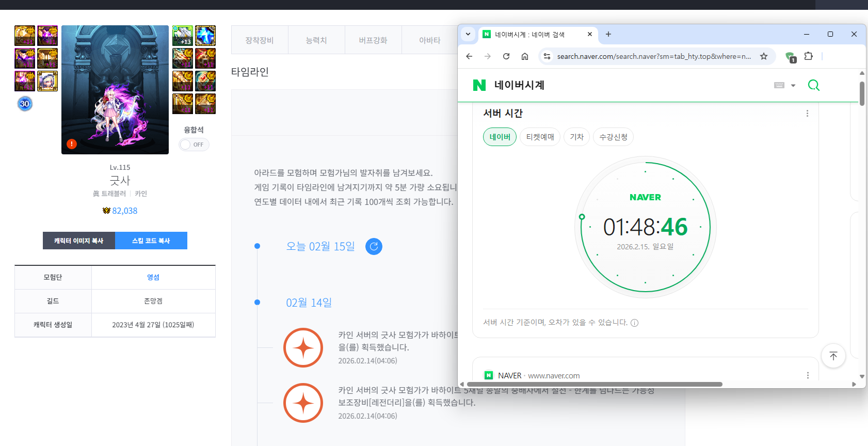Screen dimensions: 868x446
Task: Open the info icon next to server time notice
Action: 635,323
